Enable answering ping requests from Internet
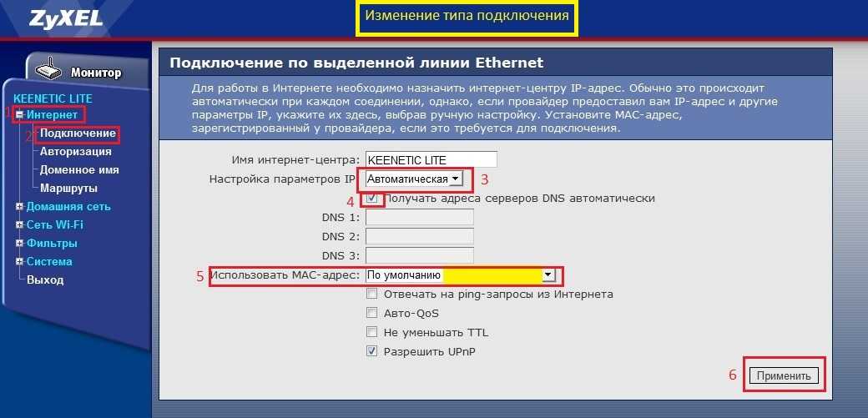Image resolution: width=868 pixels, height=418 pixels. (x=372, y=294)
